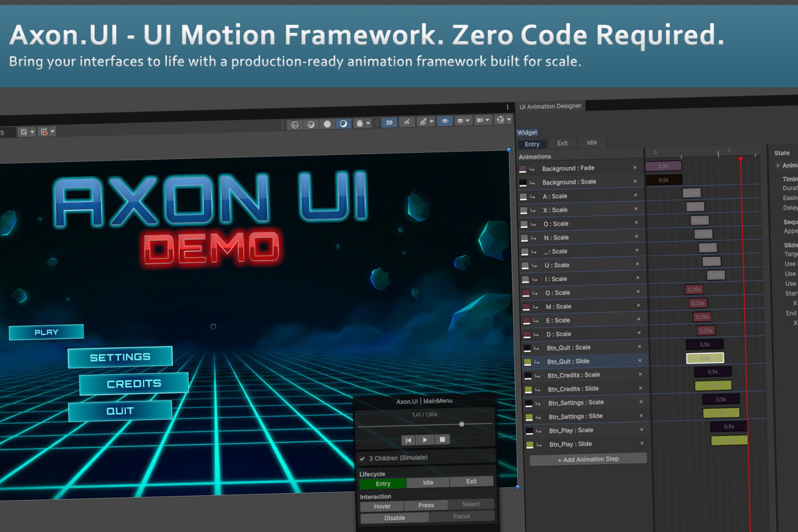The image size is (798, 532).
Task: Remove the Background : Scale animation step
Action: [x=635, y=181]
